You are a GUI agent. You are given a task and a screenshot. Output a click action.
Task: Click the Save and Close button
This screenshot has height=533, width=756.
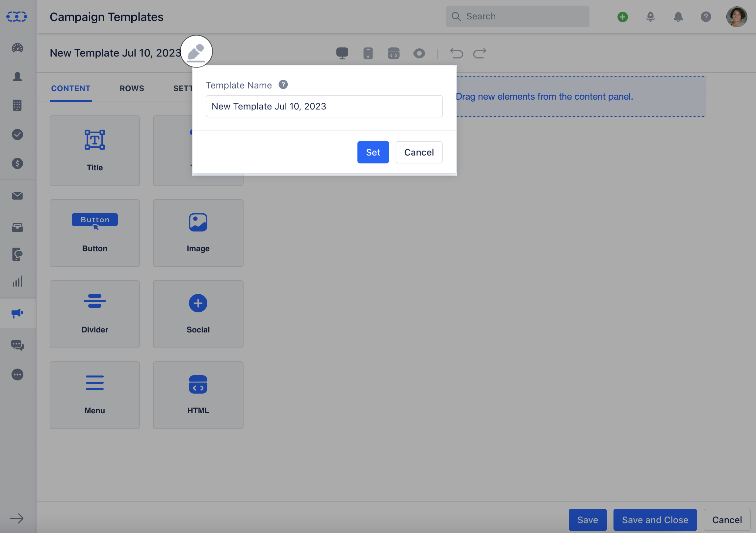click(x=655, y=520)
